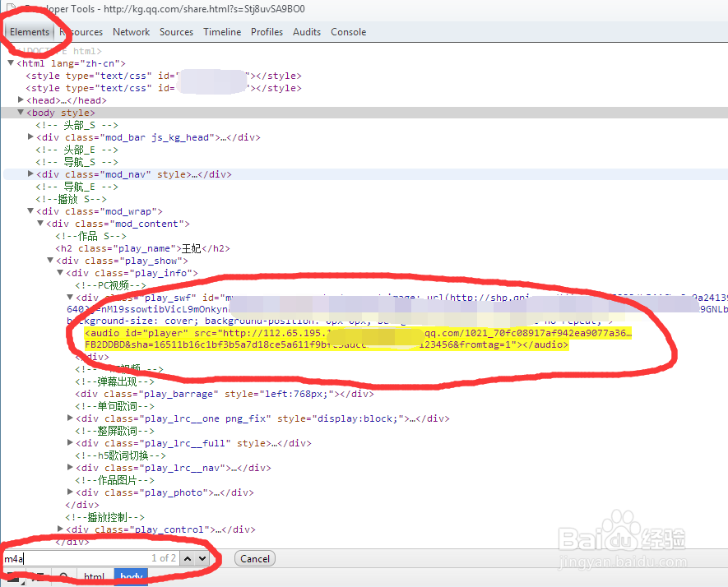Select the PC视频 comment row
Screen dimensions: 728x587
tap(110, 285)
